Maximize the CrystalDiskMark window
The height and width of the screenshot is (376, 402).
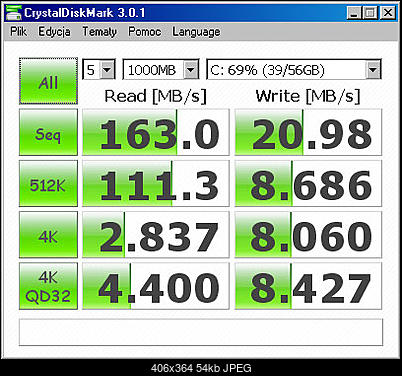click(x=370, y=13)
